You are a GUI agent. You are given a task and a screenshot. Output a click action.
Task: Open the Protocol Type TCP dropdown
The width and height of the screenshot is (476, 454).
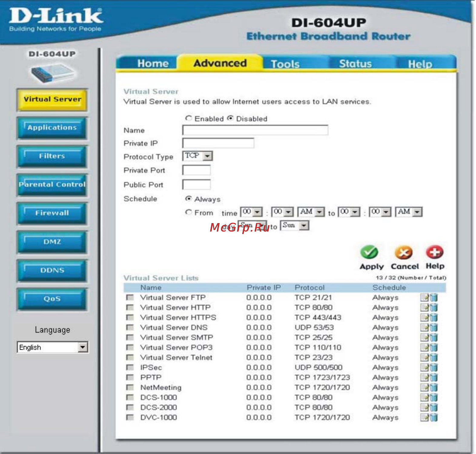pos(197,156)
